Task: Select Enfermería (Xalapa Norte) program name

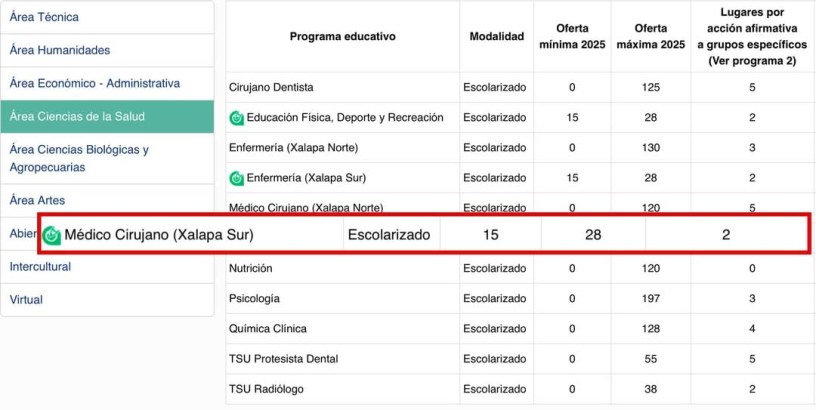Action: pyautogui.click(x=293, y=148)
